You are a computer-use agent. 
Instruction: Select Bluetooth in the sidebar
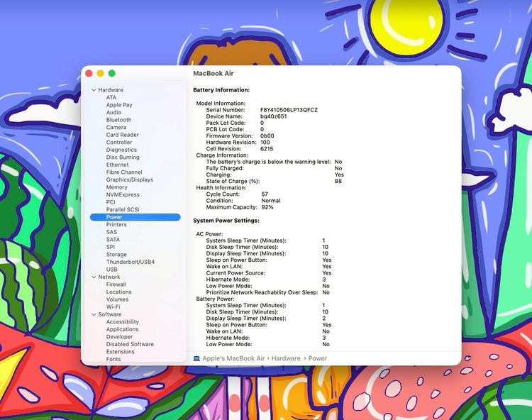(118, 120)
